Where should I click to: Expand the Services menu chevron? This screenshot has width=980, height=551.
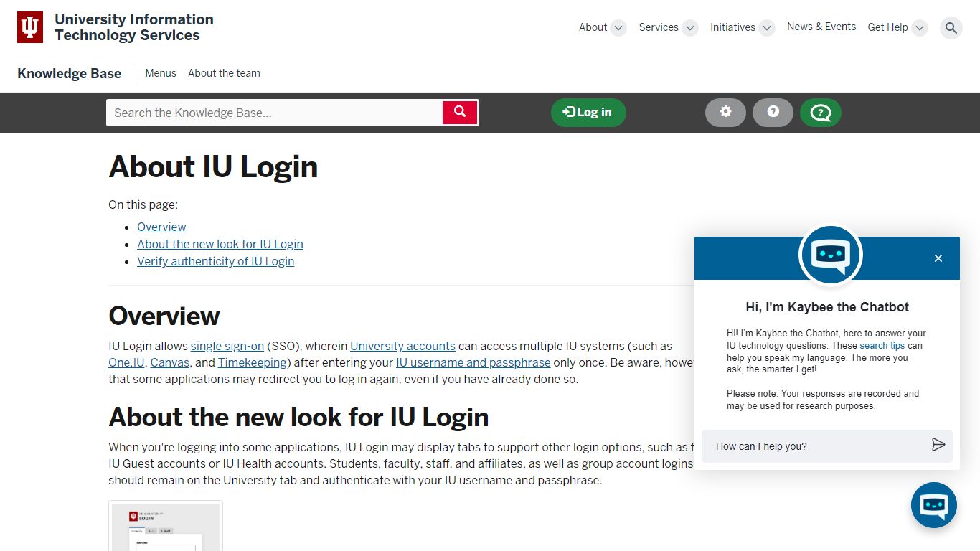(x=689, y=28)
